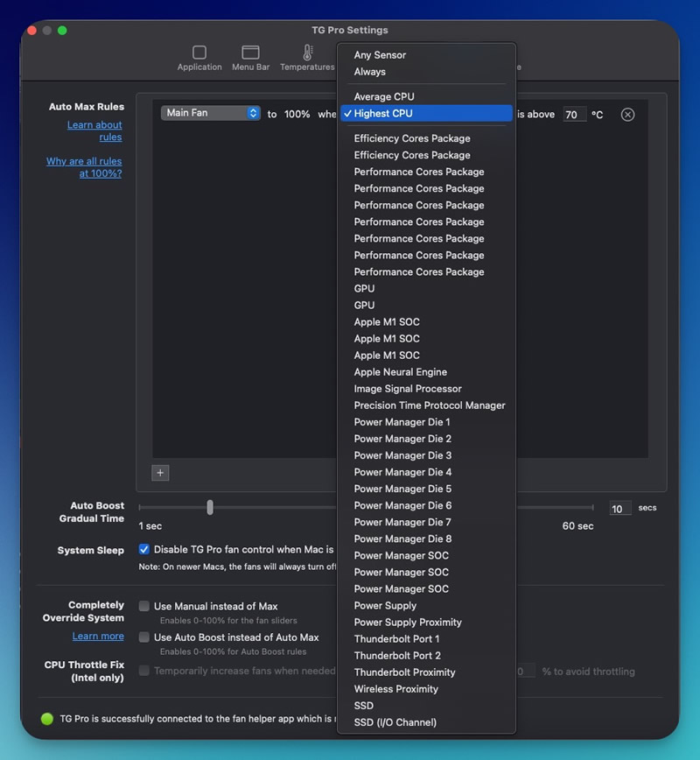Click Temporarily increase fans checkbox
The width and height of the screenshot is (700, 760).
click(x=143, y=671)
